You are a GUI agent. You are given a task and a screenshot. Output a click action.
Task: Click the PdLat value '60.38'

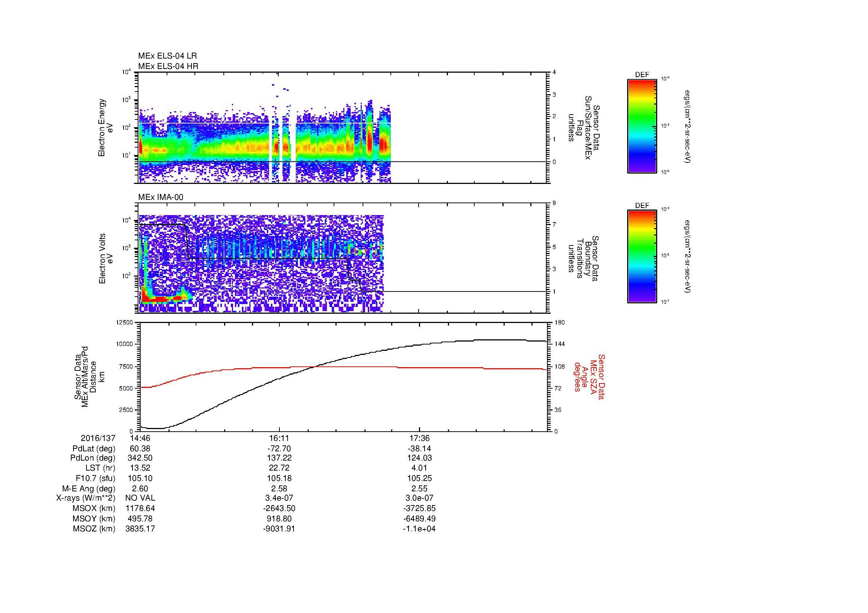[x=140, y=449]
